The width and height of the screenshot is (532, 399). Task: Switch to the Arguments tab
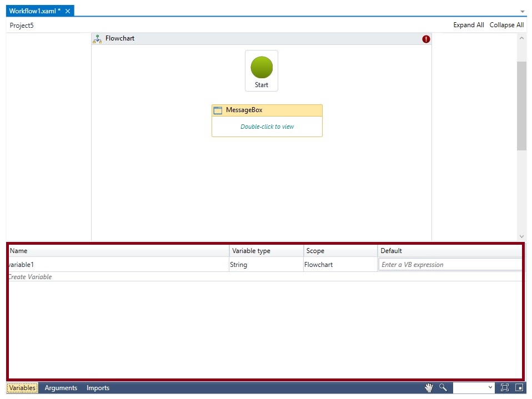click(x=61, y=388)
